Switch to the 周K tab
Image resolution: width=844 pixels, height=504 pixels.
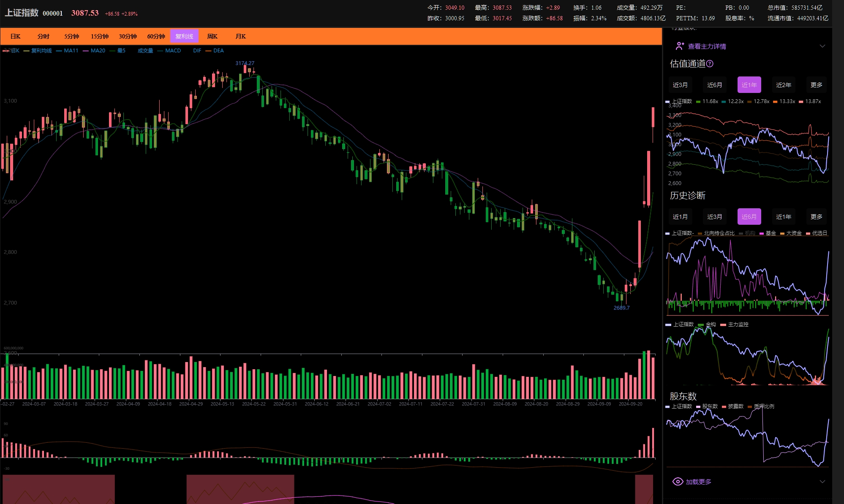[212, 36]
